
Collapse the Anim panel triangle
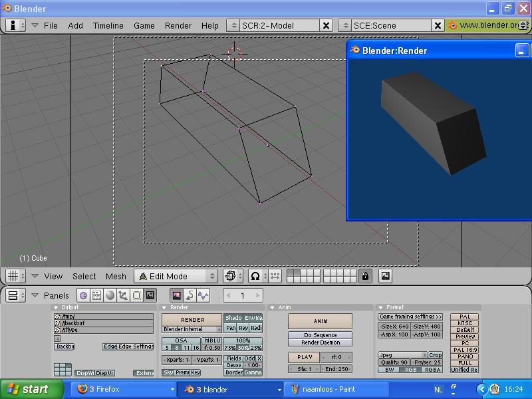pyautogui.click(x=272, y=307)
